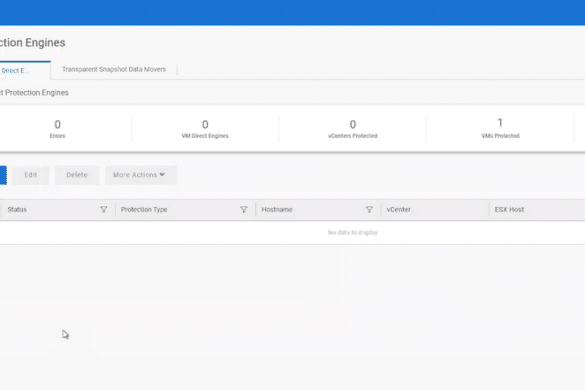This screenshot has height=390, width=585.
Task: Click the VM Direct Engines count summary
Action: 205,129
